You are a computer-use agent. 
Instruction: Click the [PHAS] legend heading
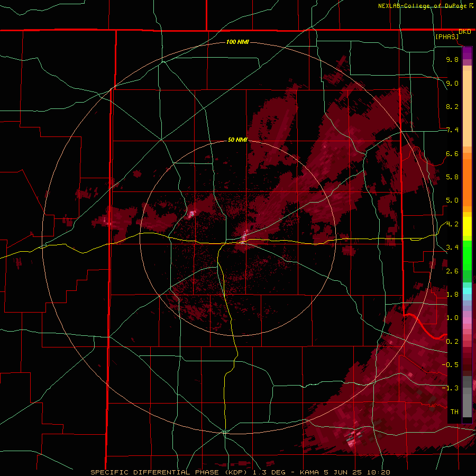(447, 36)
